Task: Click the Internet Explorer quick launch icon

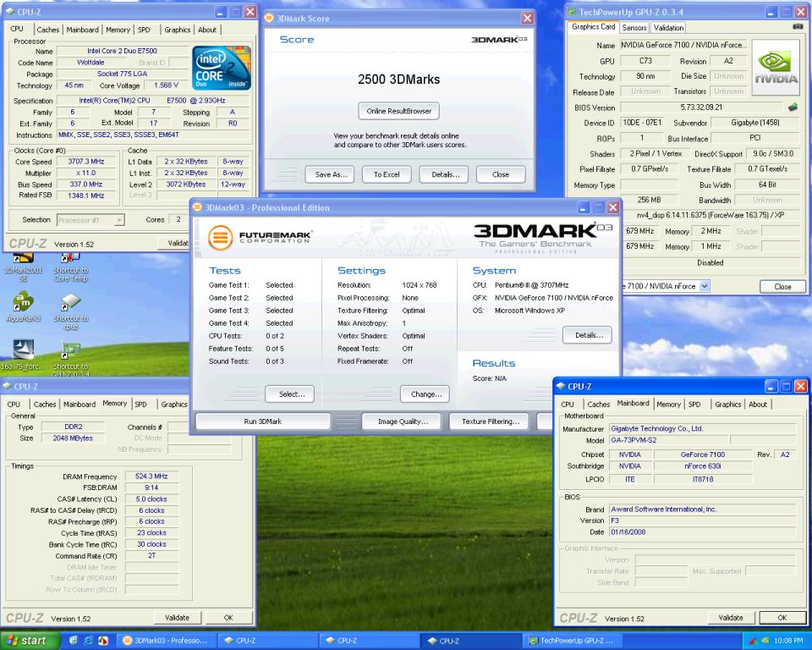Action: [89, 641]
